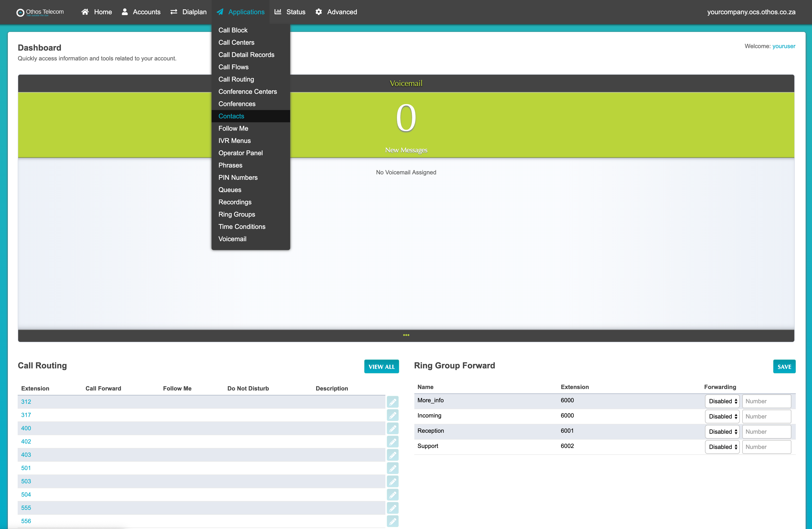Click edit pencil for extension 403
Viewport: 812px width, 529px height.
coord(392,455)
